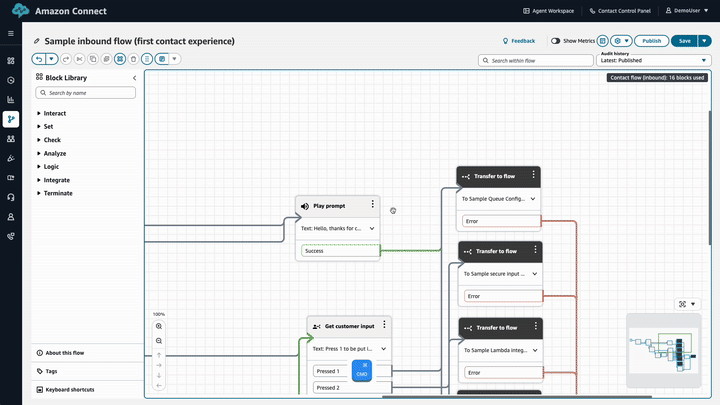Open the Save button dropdown arrow
720x405 pixels.
[705, 41]
